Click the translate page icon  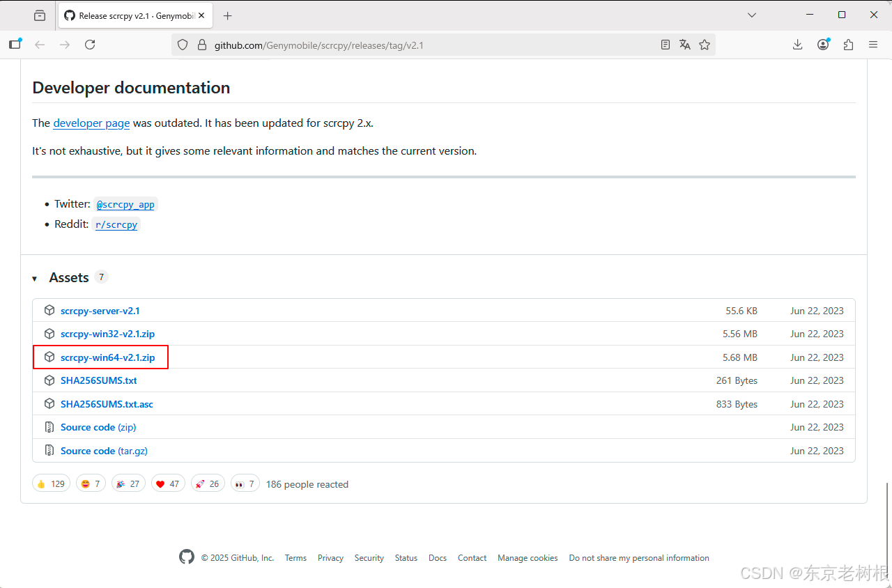(685, 45)
